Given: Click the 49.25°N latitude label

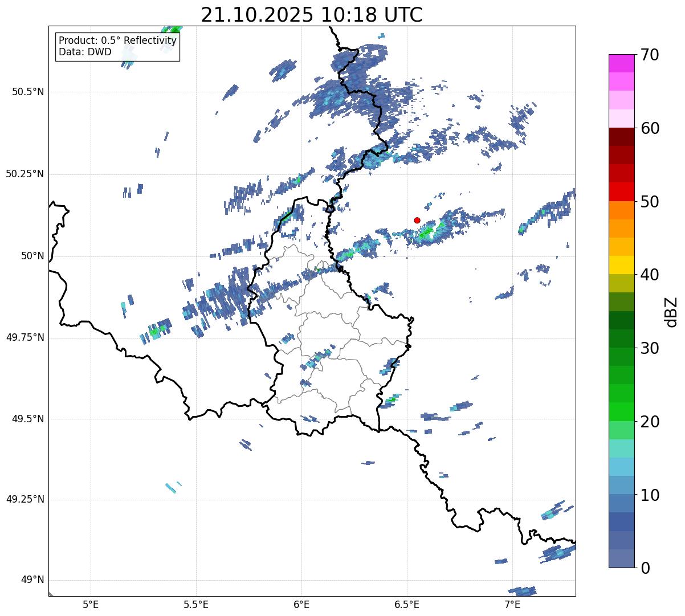Looking at the screenshot, I should tap(25, 500).
